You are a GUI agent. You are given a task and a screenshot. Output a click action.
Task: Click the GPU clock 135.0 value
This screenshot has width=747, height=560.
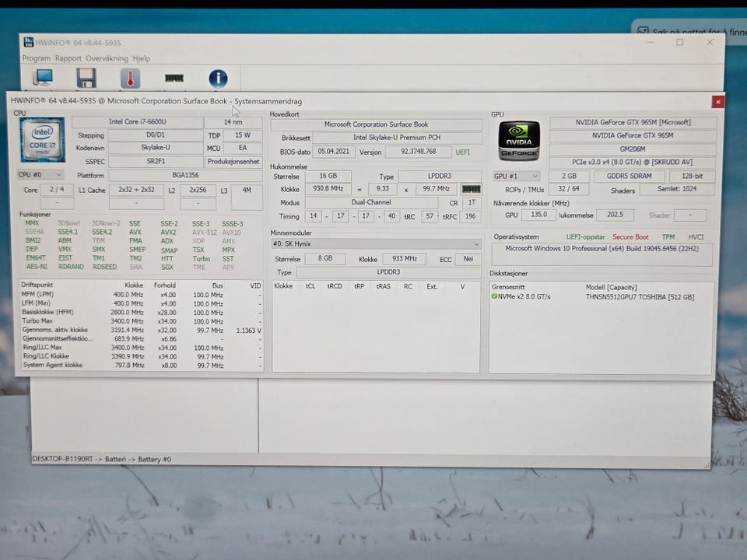538,215
